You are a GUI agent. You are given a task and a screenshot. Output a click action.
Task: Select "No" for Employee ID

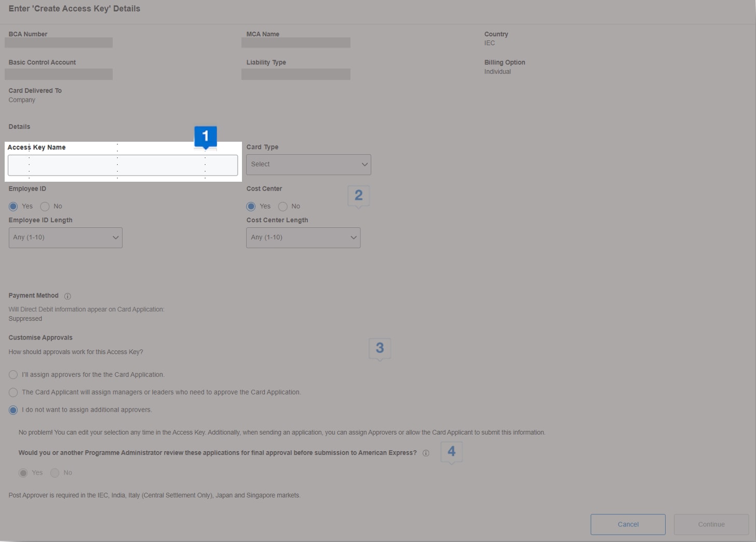point(45,206)
